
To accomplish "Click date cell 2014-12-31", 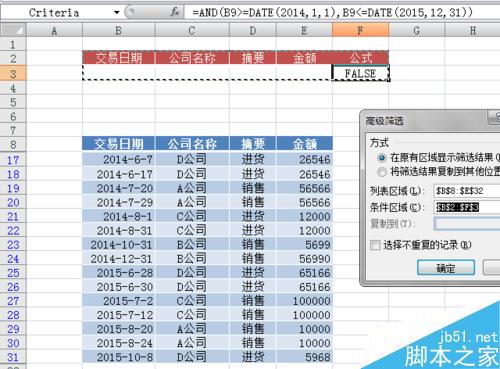I will [119, 259].
